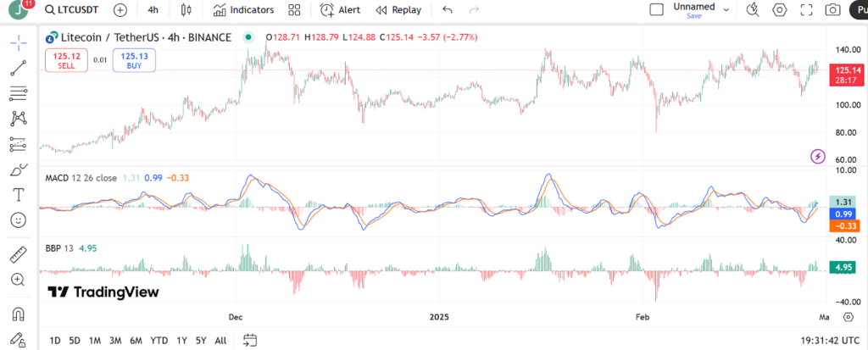Image resolution: width=868 pixels, height=350 pixels.
Task: Save the Unnamed chart layout
Action: point(694,16)
